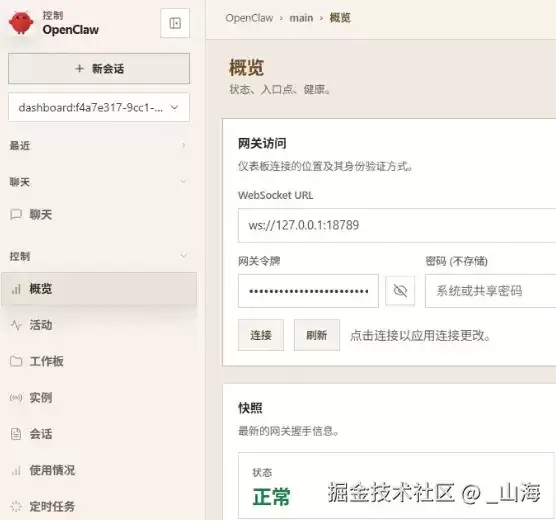Click the 连接 button
The width and height of the screenshot is (556, 520).
(261, 335)
